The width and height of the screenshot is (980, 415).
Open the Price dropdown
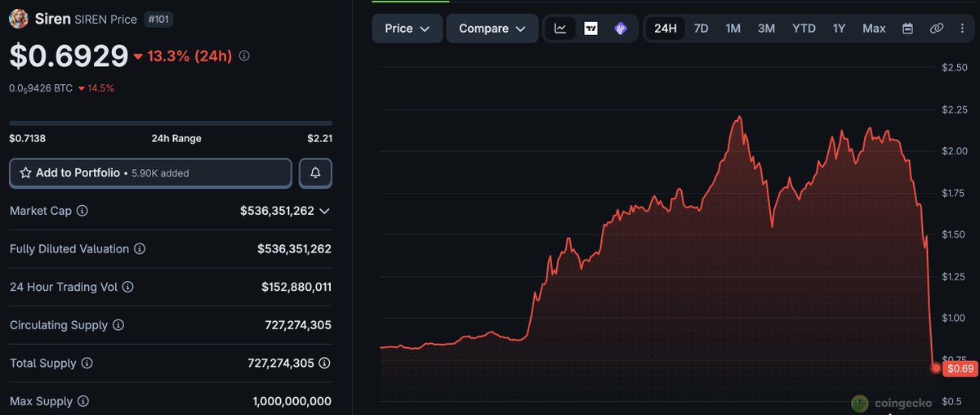pos(408,29)
